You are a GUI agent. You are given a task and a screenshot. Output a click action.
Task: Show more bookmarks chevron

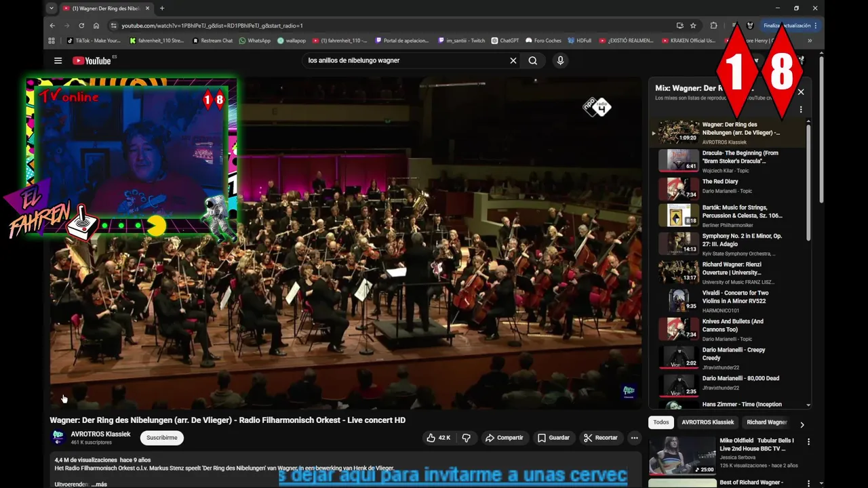point(809,41)
